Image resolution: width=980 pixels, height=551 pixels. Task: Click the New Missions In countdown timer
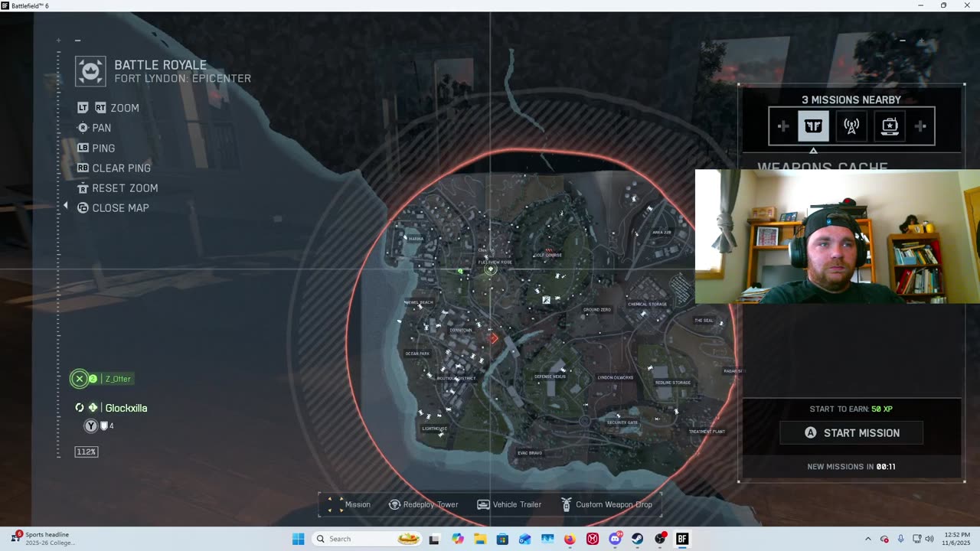[851, 467]
